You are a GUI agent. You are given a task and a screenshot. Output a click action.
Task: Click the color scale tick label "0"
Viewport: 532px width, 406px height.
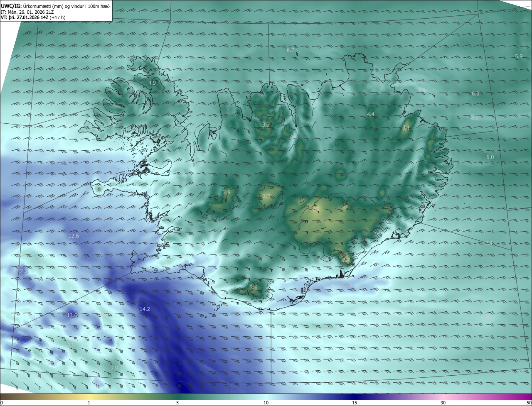click(2, 403)
